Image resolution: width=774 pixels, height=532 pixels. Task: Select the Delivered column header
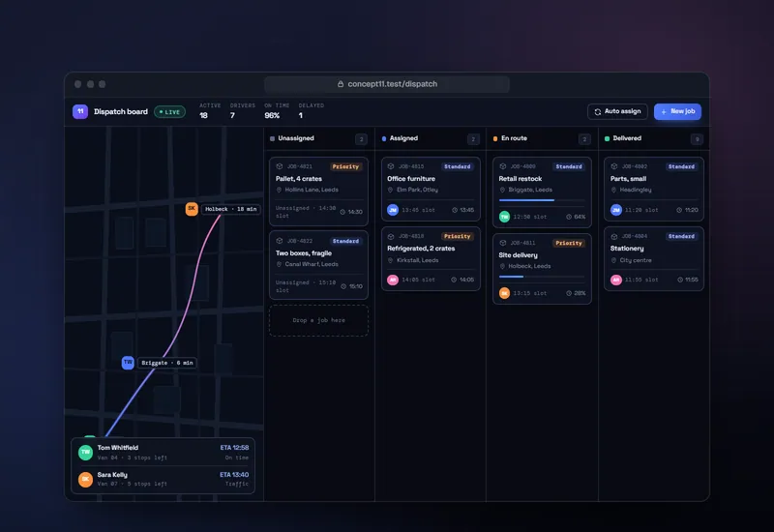coord(654,138)
